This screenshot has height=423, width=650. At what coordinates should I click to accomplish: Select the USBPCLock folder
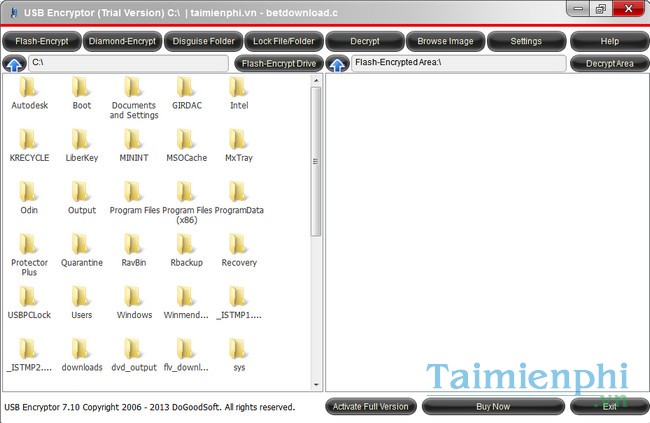pos(29,303)
